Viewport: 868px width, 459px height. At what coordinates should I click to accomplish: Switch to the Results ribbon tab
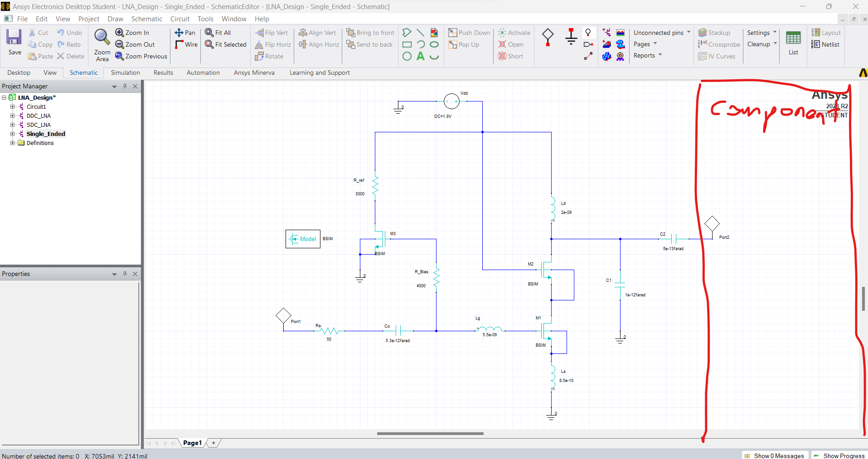[x=163, y=72]
